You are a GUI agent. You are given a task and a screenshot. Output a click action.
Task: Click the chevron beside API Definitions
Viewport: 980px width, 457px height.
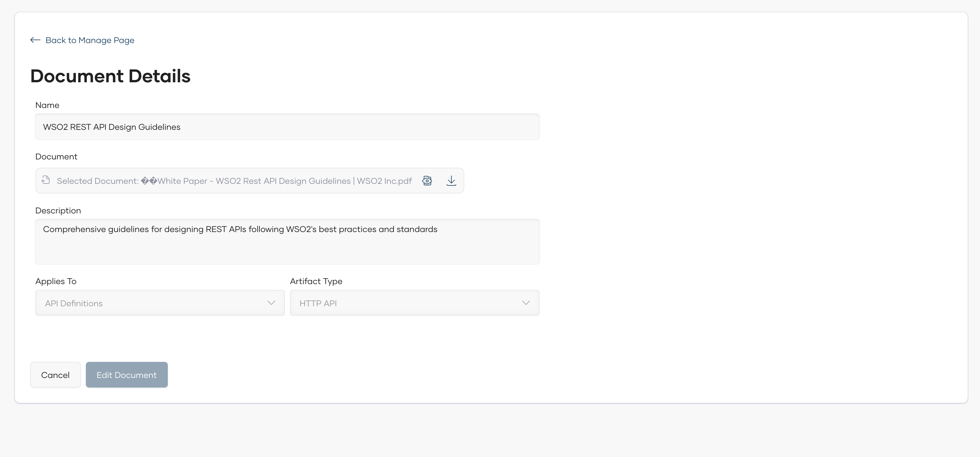point(271,303)
